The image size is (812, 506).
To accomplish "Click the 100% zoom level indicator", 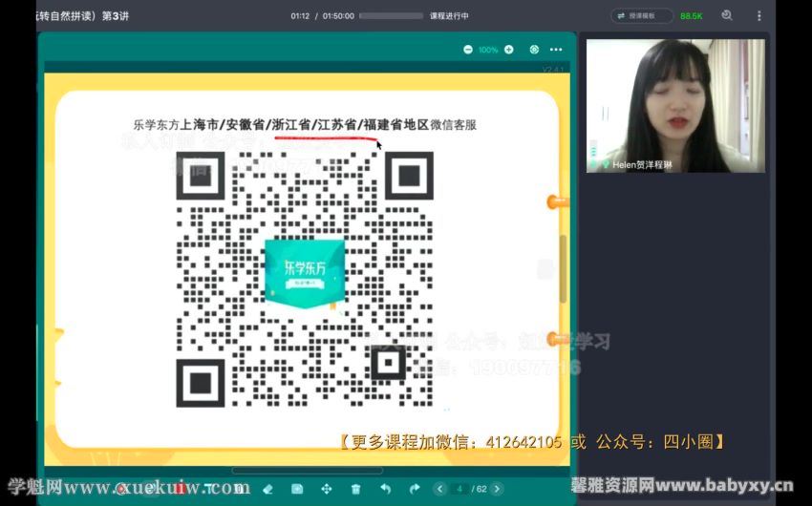I will (x=488, y=50).
